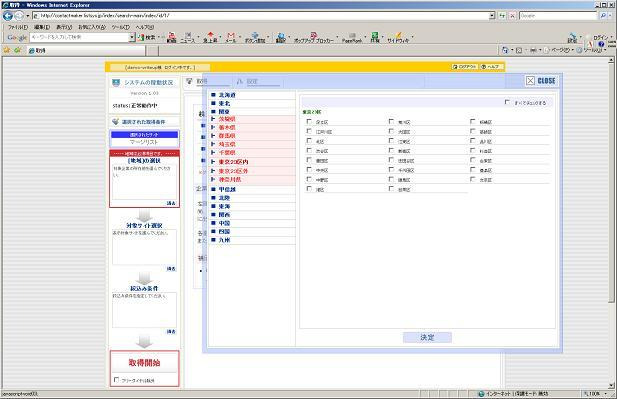Open the ファイル(F) menu
The height and width of the screenshot is (399, 617).
pos(18,27)
